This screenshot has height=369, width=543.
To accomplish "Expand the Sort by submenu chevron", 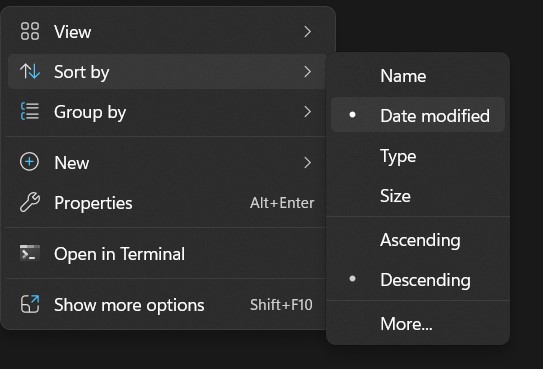I will coord(307,72).
